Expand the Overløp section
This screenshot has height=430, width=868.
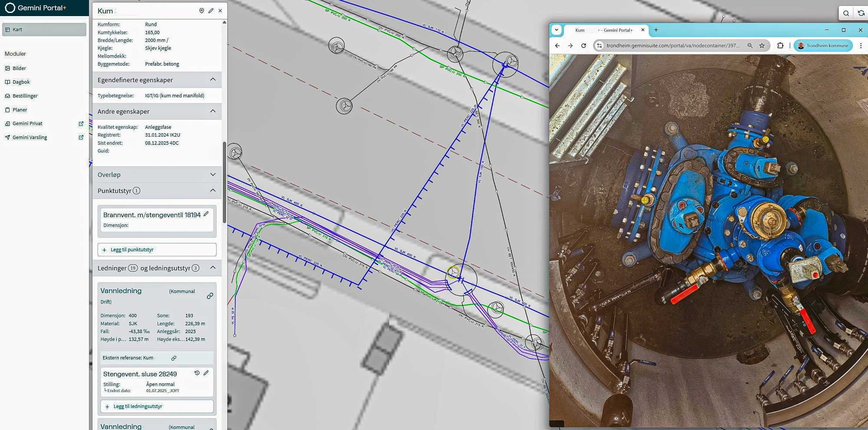[x=213, y=175]
